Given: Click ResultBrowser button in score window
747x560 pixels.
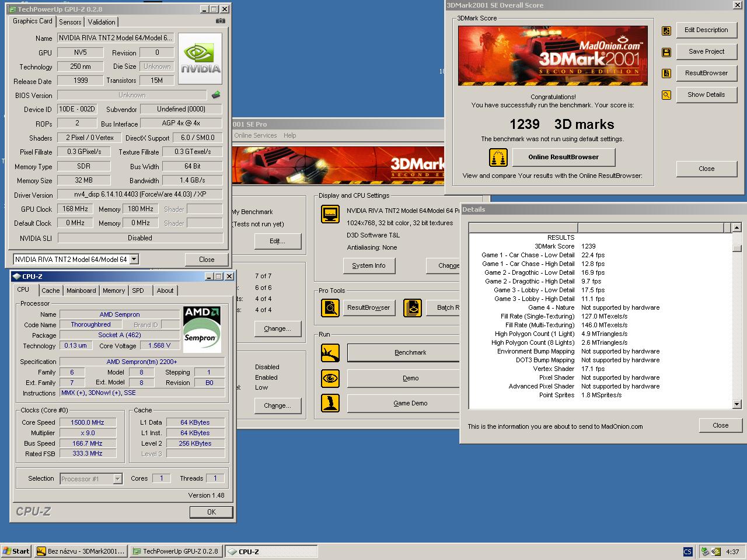Looking at the screenshot, I should (706, 73).
